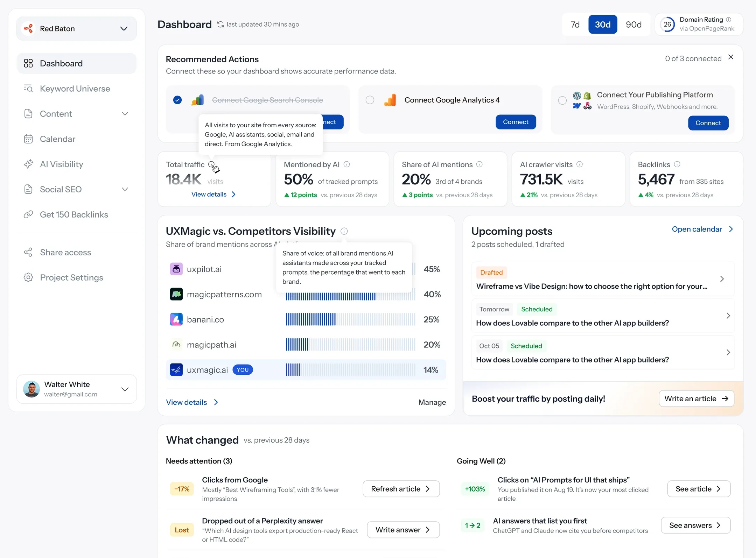Go to Calendar in the sidebar
This screenshot has width=756, height=558.
pos(76,139)
